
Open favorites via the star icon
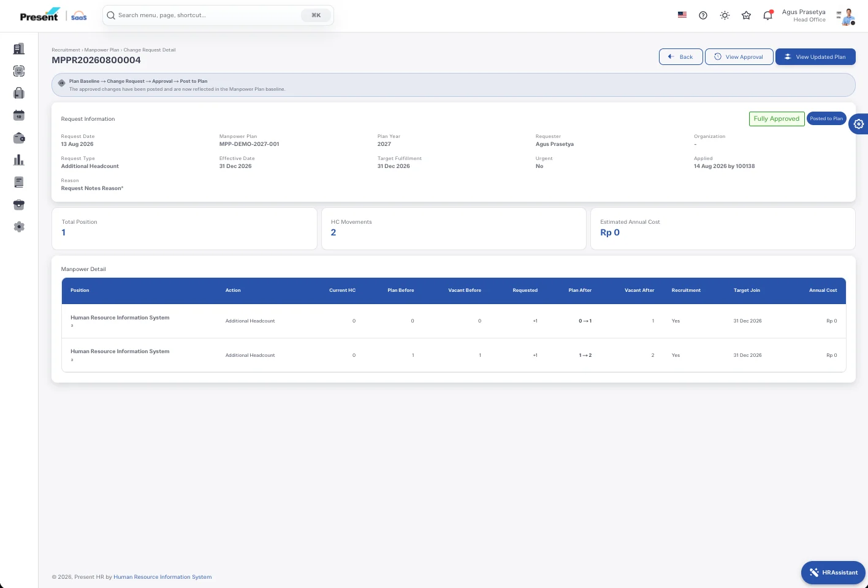[746, 15]
